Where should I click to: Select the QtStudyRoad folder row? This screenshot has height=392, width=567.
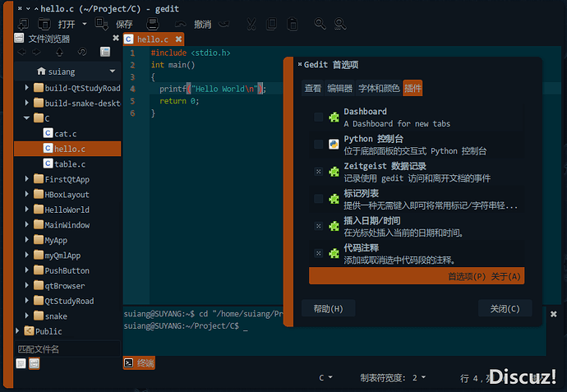(x=67, y=301)
